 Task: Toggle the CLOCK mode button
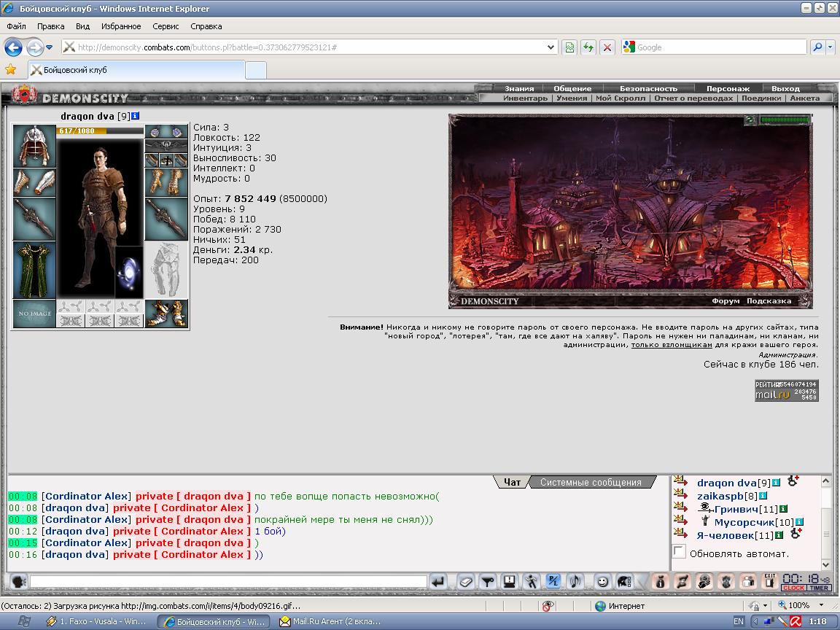(x=793, y=588)
